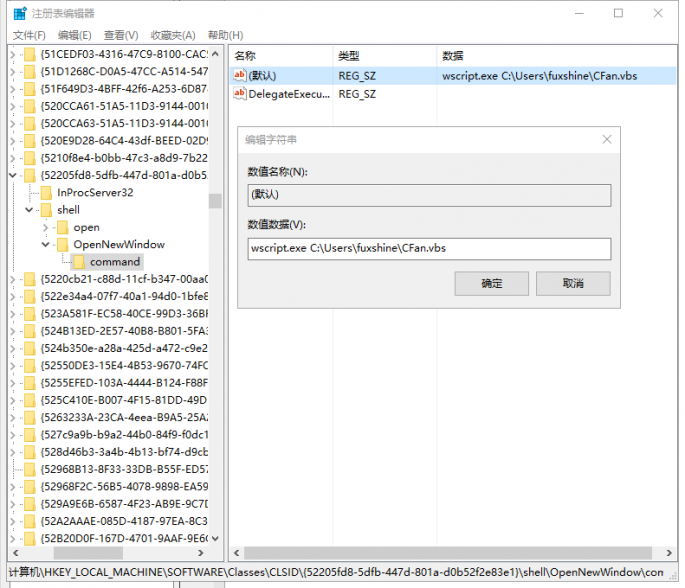The height and width of the screenshot is (588, 685).
Task: Click the value list horizontal scroll left arrow
Action: pos(237,553)
